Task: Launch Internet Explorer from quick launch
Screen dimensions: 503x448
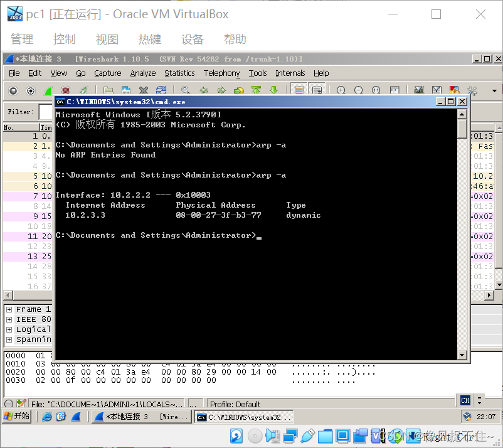Action: 47,417
